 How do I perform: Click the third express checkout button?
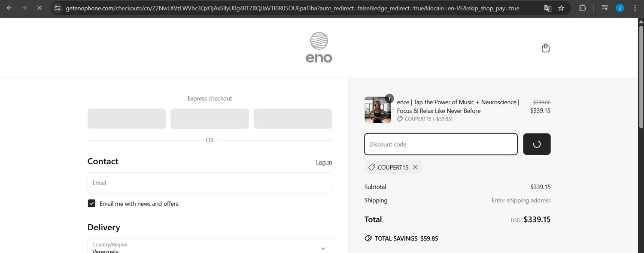(x=293, y=118)
